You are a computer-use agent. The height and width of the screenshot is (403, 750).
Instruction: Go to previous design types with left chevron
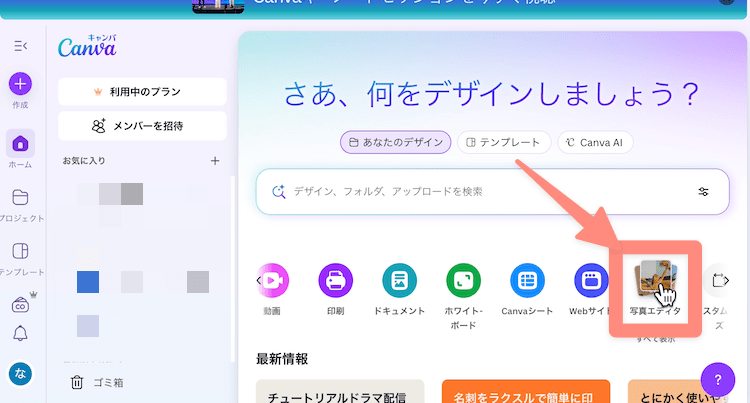pyautogui.click(x=259, y=281)
